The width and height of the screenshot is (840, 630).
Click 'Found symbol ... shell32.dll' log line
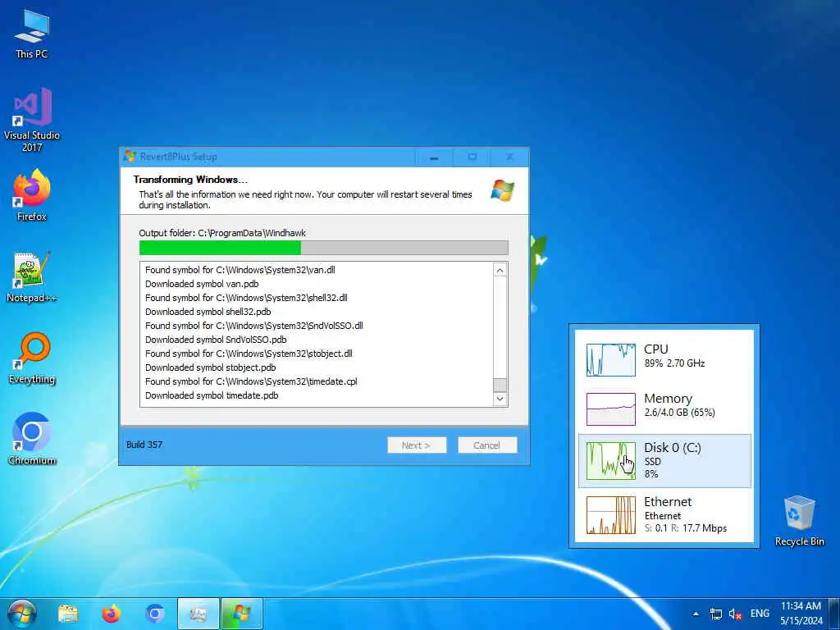tap(246, 298)
